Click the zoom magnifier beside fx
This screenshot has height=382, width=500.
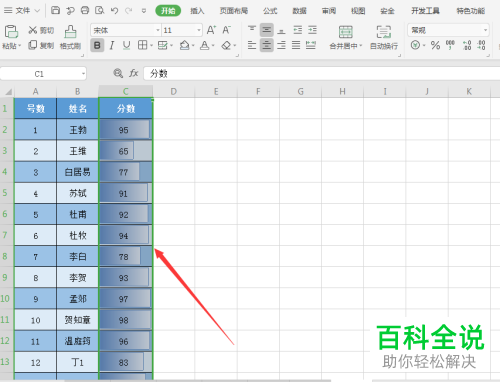coord(118,73)
